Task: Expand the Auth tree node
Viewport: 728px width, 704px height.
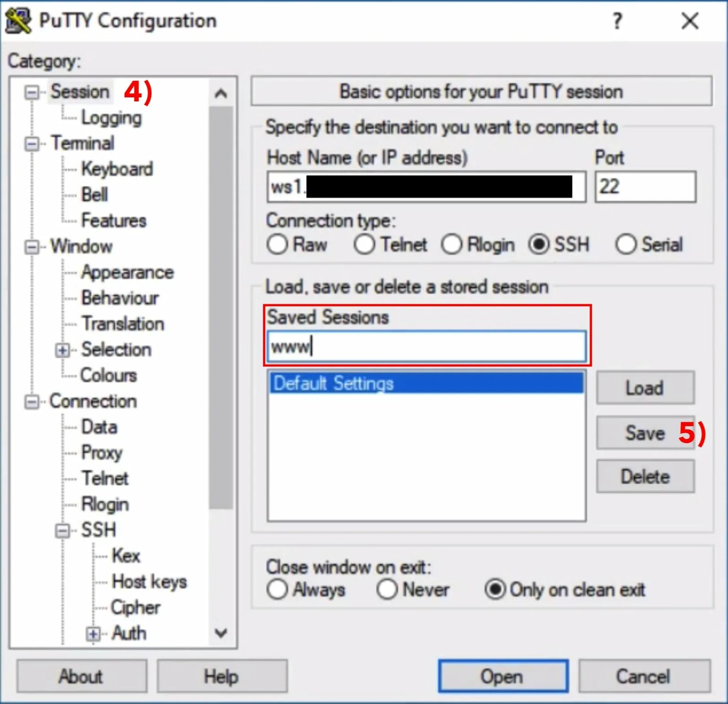Action: 93,634
